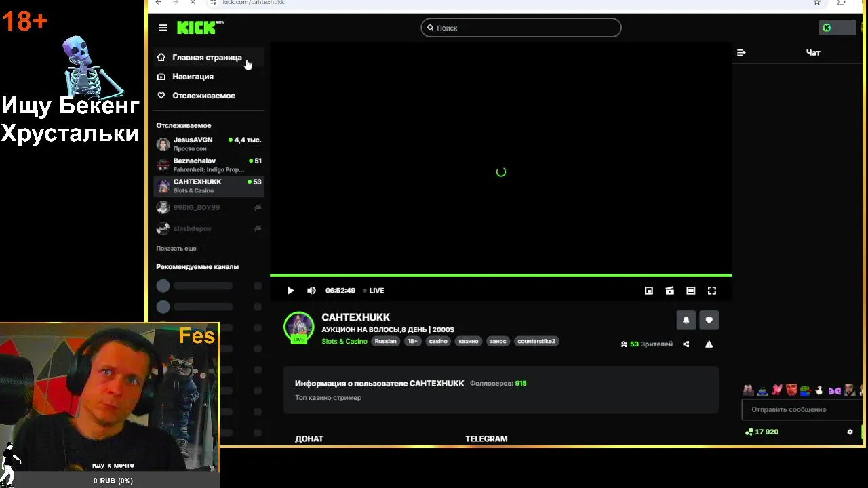The width and height of the screenshot is (868, 488).
Task: Pick the red face emote
Action: pos(791,390)
